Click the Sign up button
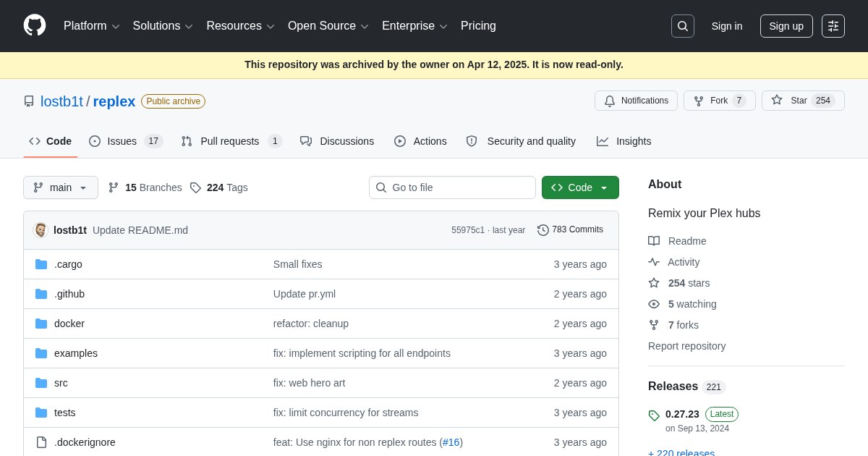The width and height of the screenshot is (868, 456). [x=786, y=26]
